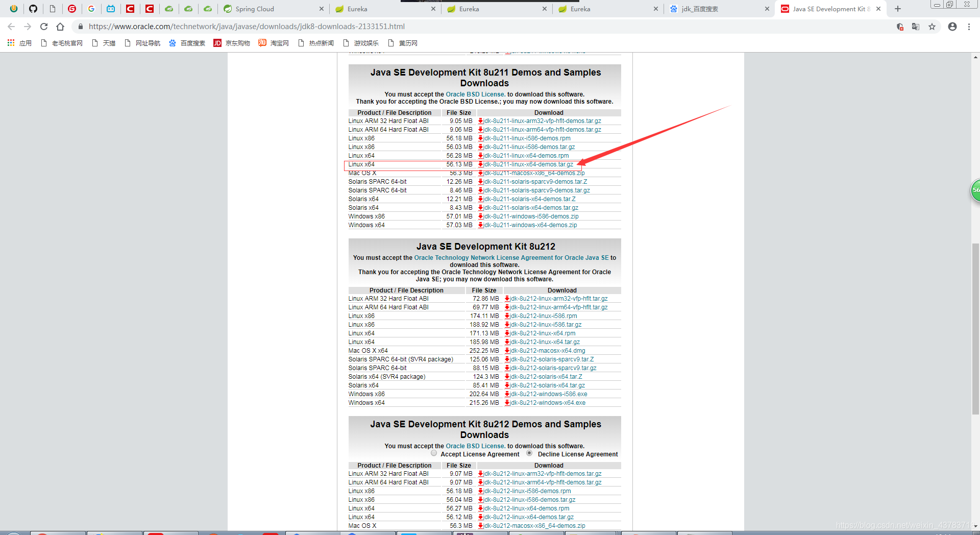Download jdk-8u211-linux-x64-demos.rpm
This screenshot has height=535, width=980.
coord(526,156)
